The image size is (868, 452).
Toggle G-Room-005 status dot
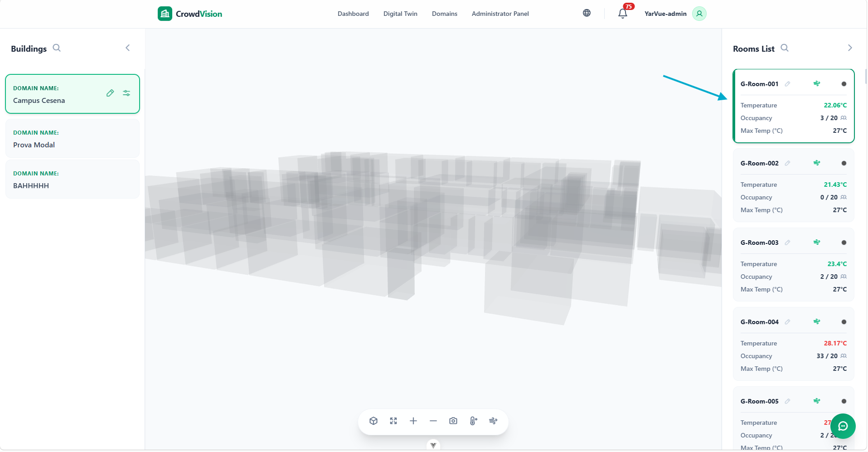(x=844, y=401)
